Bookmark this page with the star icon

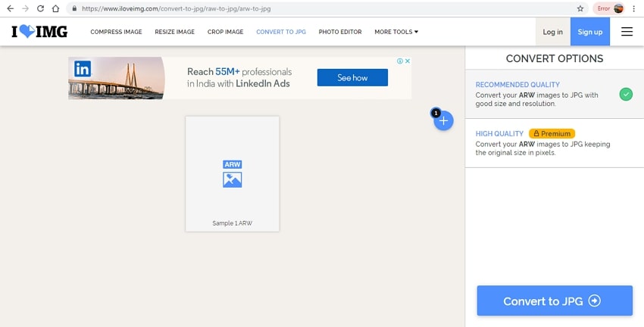580,8
